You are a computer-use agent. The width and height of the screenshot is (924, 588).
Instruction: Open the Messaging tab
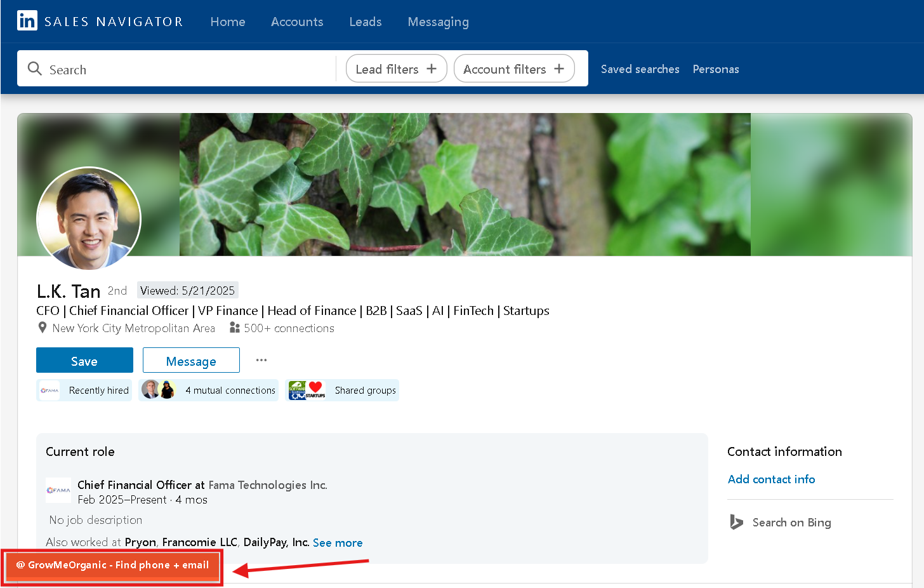click(439, 22)
